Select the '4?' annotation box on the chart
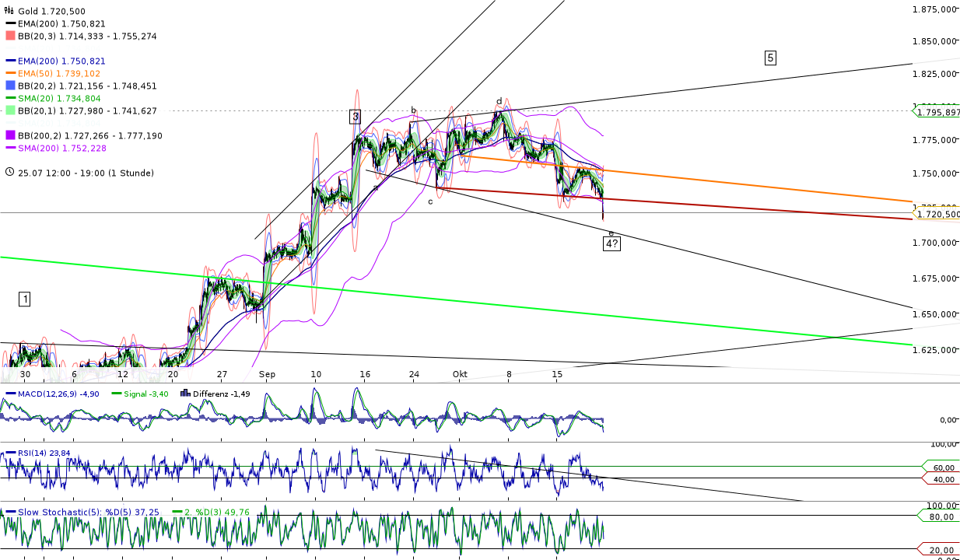 pyautogui.click(x=611, y=243)
